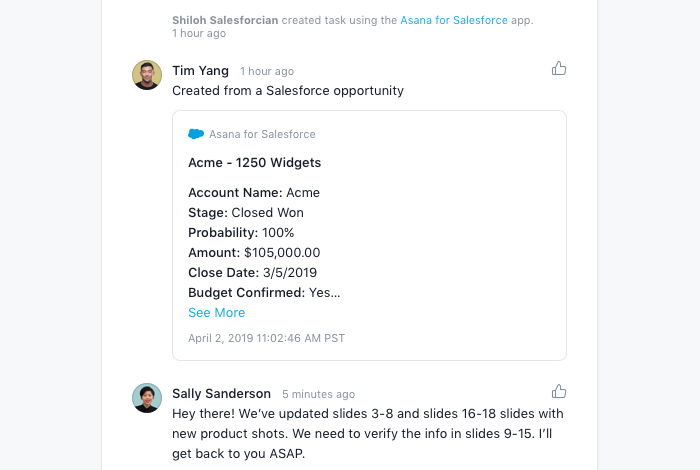Click the Account Name Acme field
Screen dimensions: 700x470
(254, 193)
